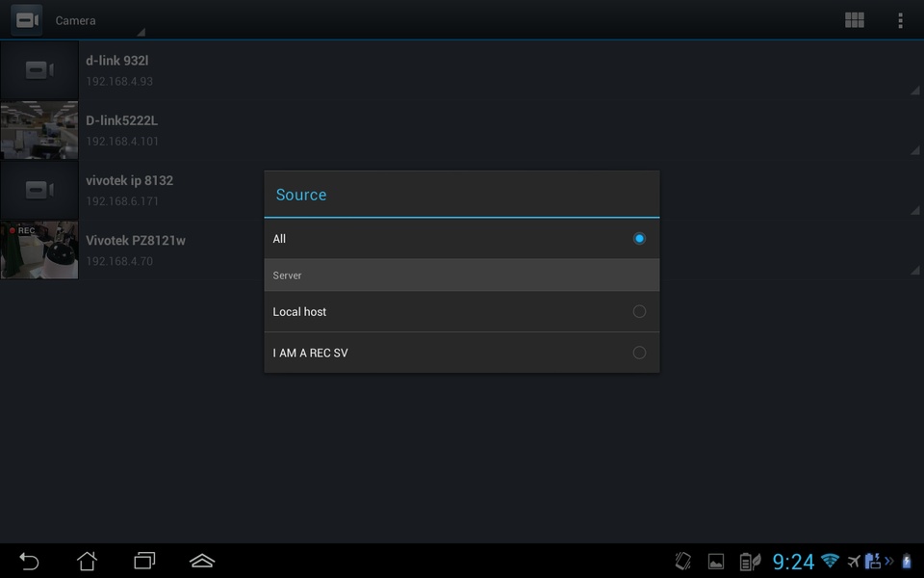Open the d-link 932l camera thumbnail
Viewport: 924px width, 578px height.
click(x=39, y=70)
